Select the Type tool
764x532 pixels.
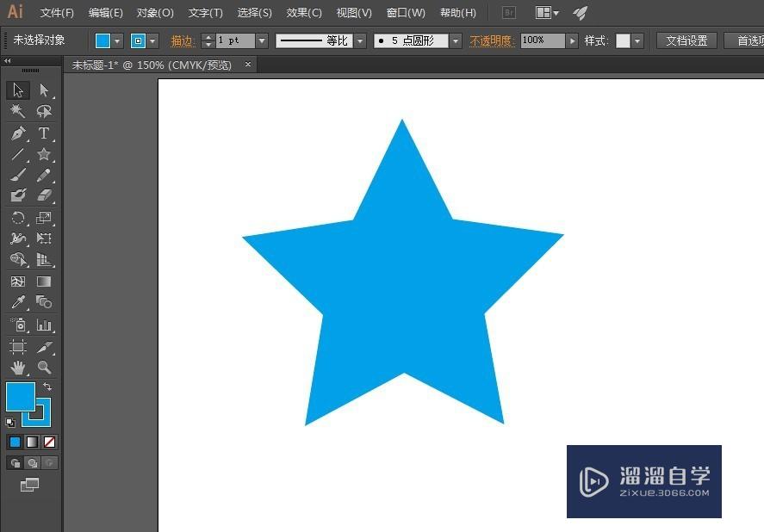click(x=44, y=133)
